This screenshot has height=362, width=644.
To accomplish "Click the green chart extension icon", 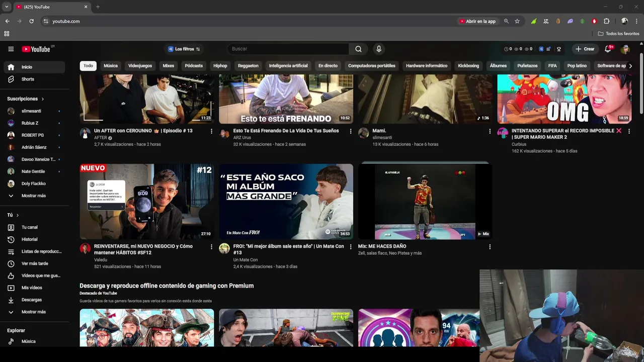I will 533,21.
